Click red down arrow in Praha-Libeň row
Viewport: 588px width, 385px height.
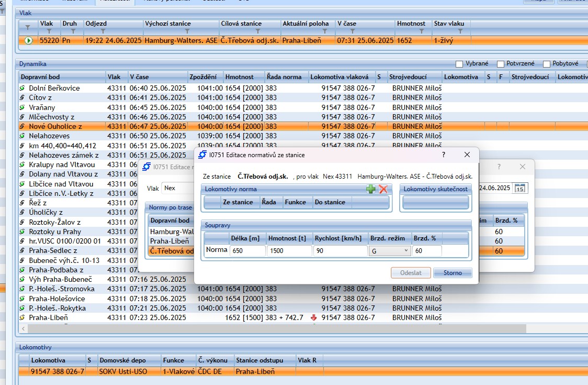click(x=313, y=317)
